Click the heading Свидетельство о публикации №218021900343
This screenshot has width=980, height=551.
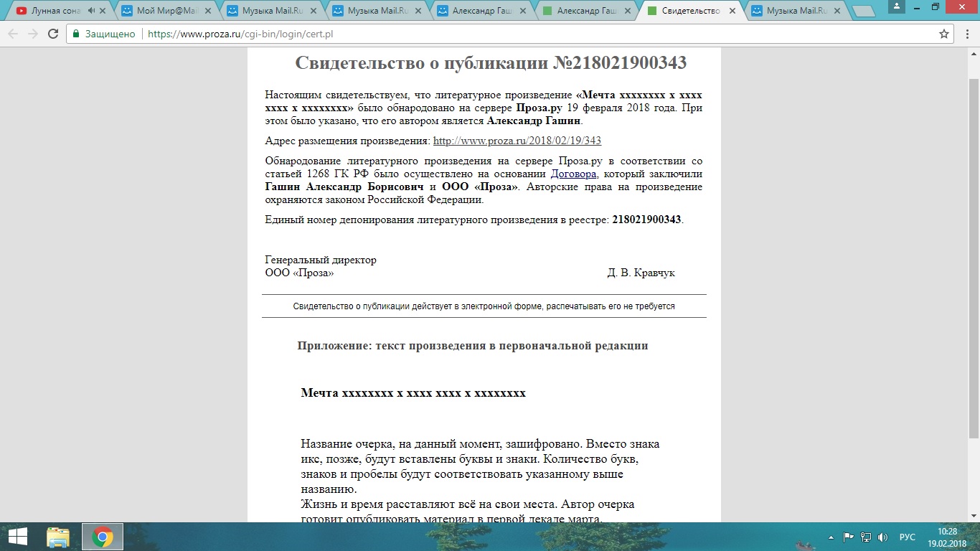tap(491, 62)
